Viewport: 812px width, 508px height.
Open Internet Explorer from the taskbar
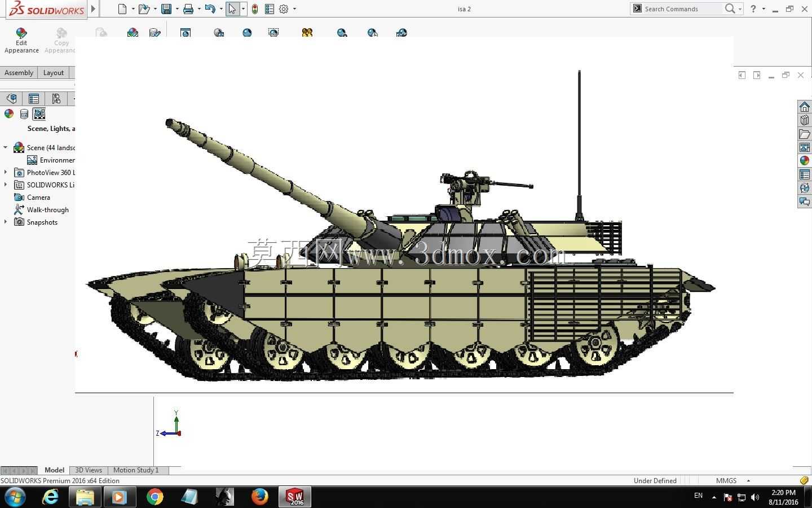pos(50,497)
